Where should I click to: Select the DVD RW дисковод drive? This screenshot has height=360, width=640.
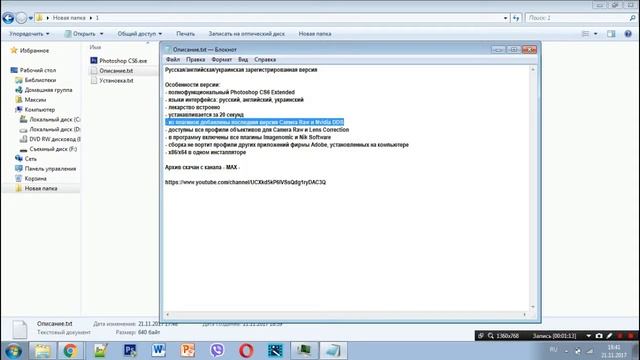(x=50, y=139)
